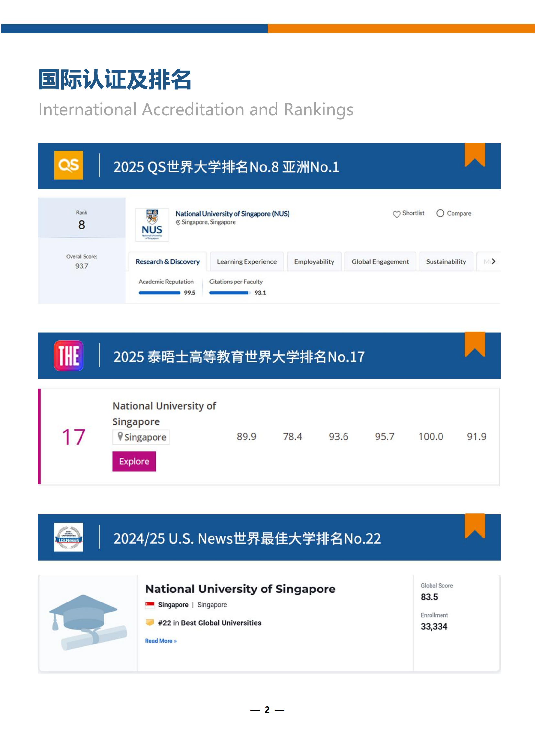The width and height of the screenshot is (535, 756).
Task: Click the Overall Score 93.7 value
Action: tap(82, 266)
